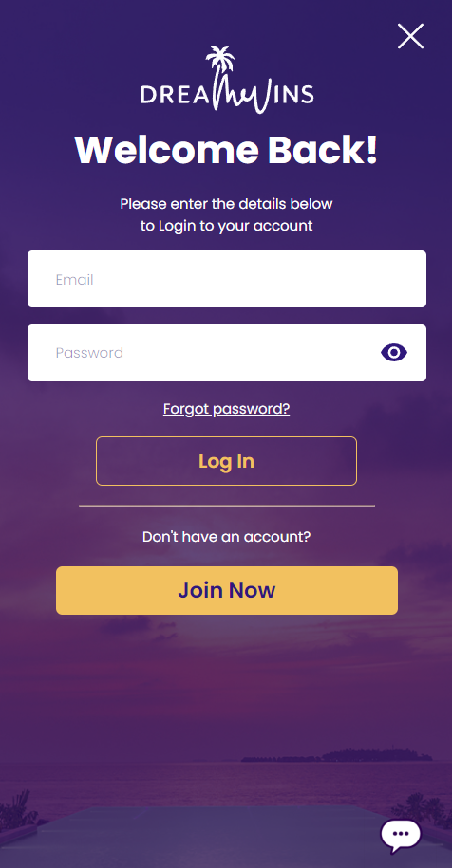
Task: Click 'to Login to your account' text
Action: tap(227, 226)
